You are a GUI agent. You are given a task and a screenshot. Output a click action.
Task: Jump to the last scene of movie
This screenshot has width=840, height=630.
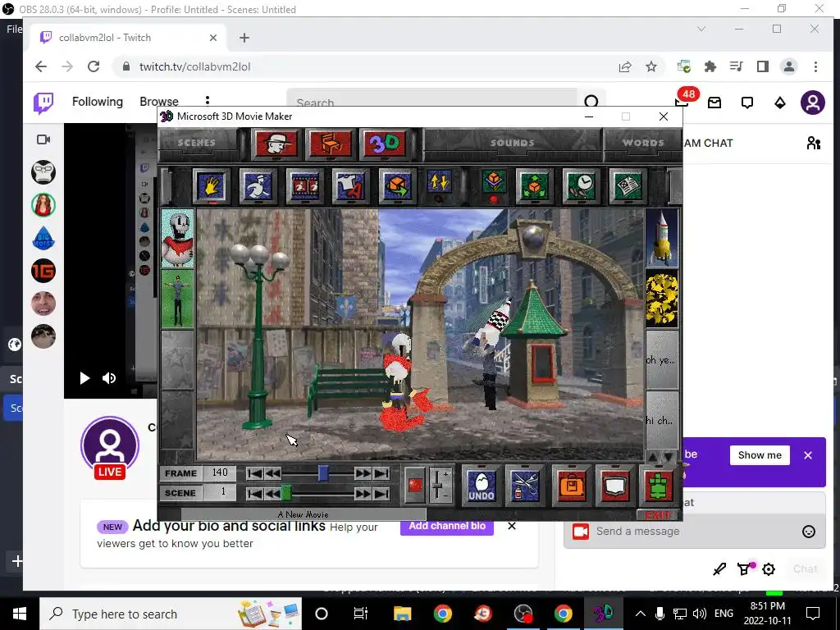point(381,493)
